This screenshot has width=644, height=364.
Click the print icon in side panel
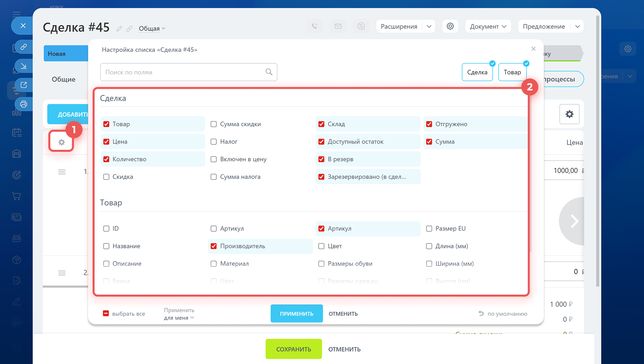click(23, 104)
